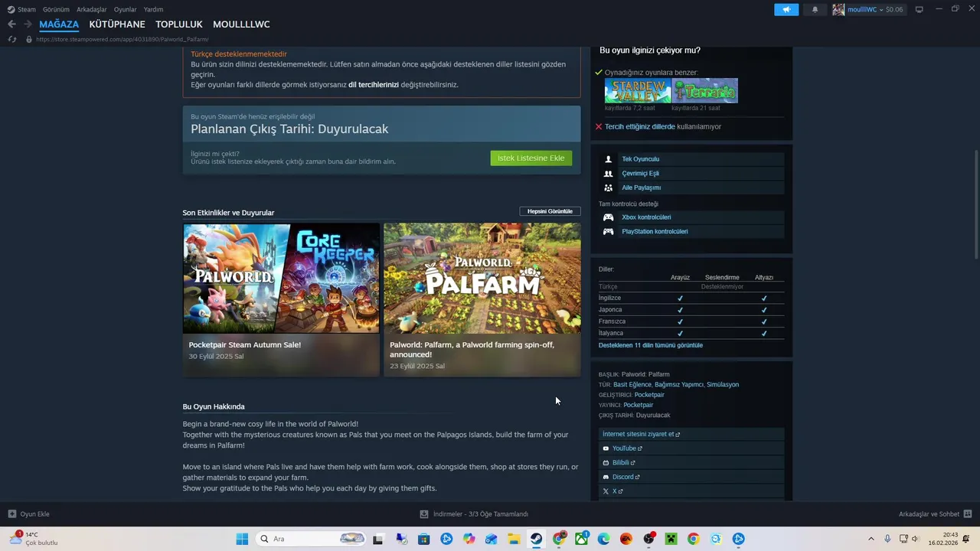Viewport: 980px width, 551px height.
Task: Click the moullllWC profile avatar
Action: 838,9
